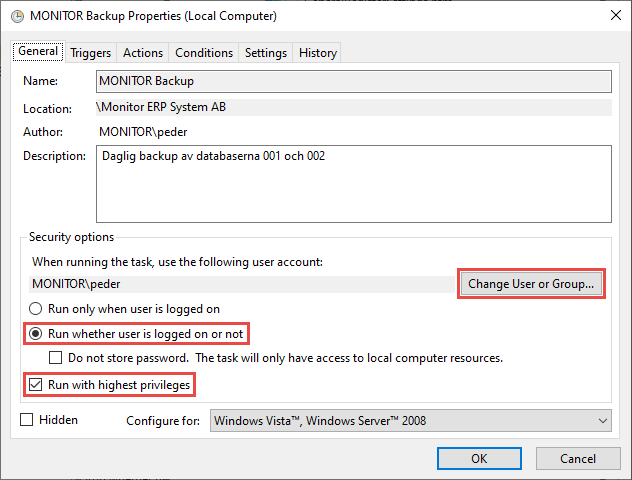Select the Conditions tab
The width and height of the screenshot is (632, 480).
[x=204, y=53]
